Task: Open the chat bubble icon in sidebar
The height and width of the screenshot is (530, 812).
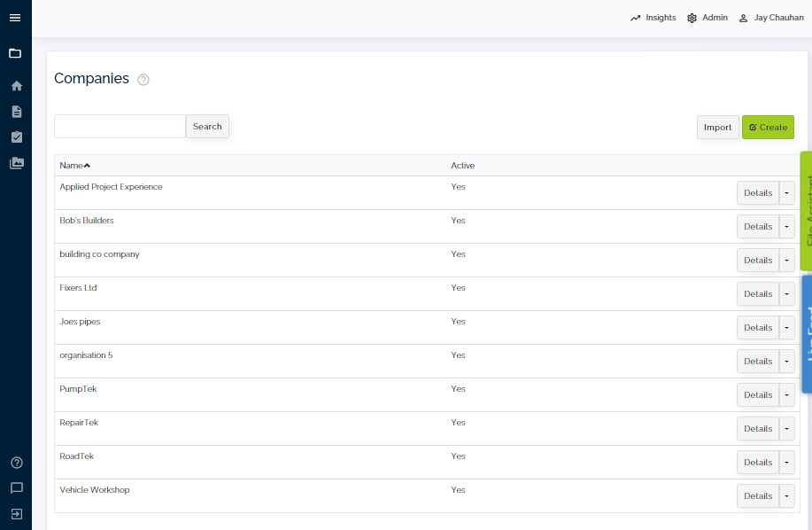Action: pyautogui.click(x=15, y=488)
